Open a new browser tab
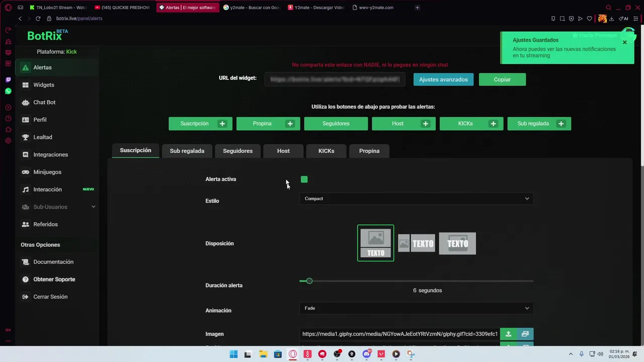 (417, 8)
